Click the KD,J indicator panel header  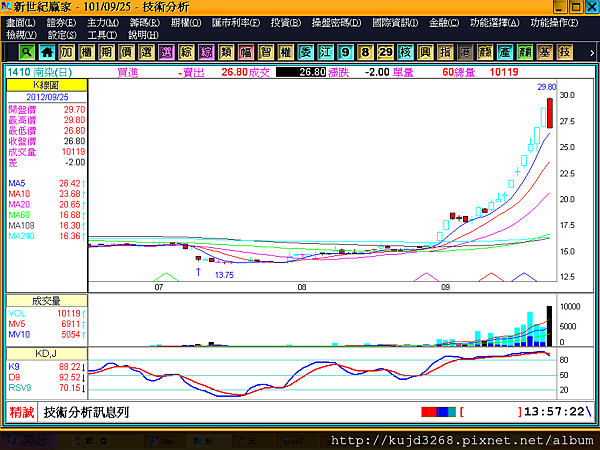pyautogui.click(x=47, y=354)
